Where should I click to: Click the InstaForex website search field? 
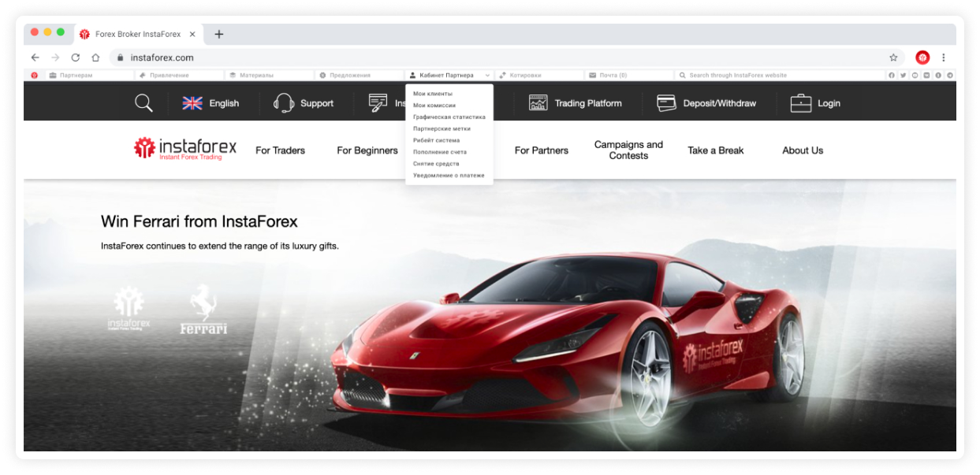[777, 76]
